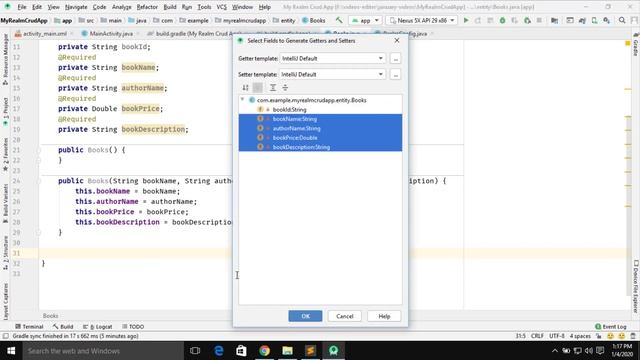Image resolution: width=640 pixels, height=360 pixels.
Task: Close the Select Fields dialog
Action: click(x=397, y=40)
